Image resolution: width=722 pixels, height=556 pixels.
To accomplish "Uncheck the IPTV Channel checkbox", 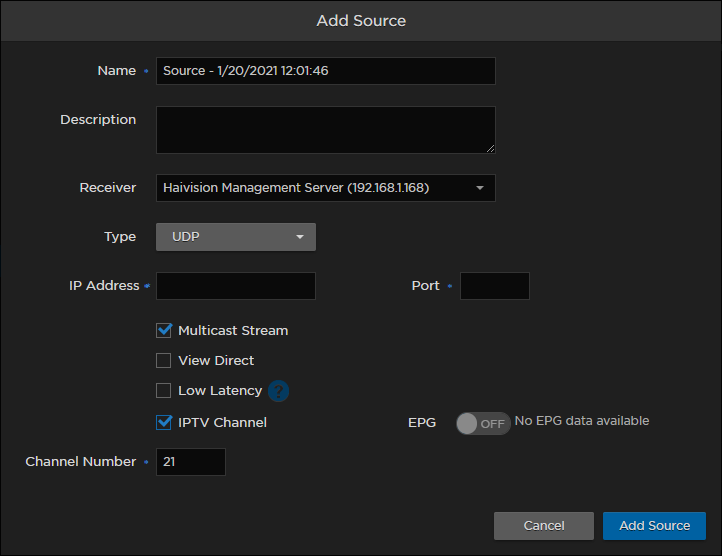I will (x=164, y=422).
